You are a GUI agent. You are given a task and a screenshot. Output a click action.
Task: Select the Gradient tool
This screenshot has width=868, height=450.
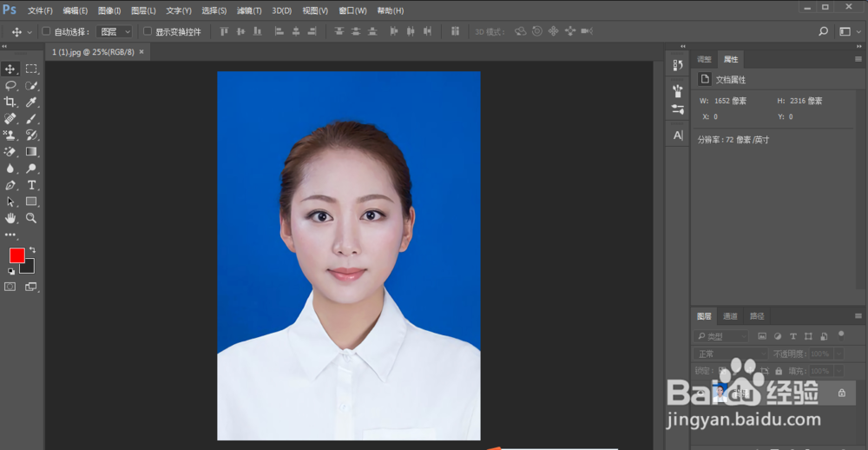point(31,151)
